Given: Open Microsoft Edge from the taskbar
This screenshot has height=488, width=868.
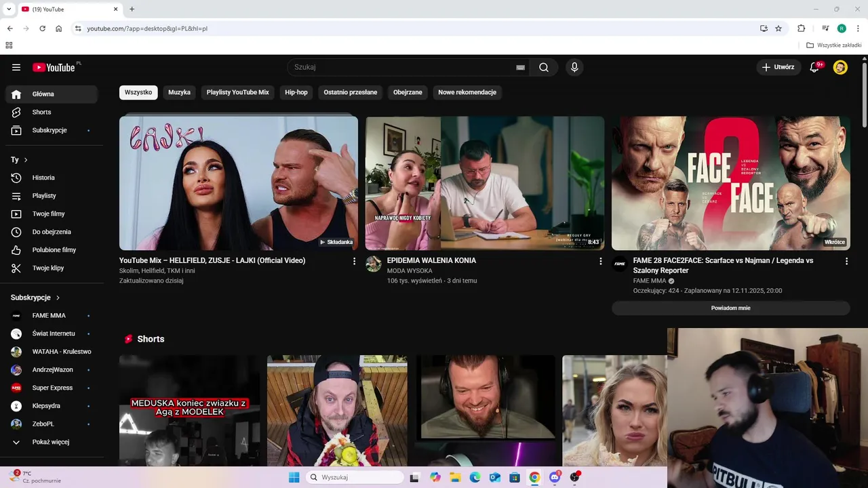Looking at the screenshot, I should [x=475, y=477].
